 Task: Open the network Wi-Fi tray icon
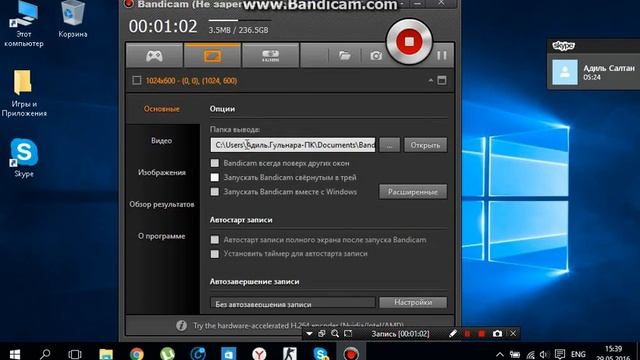pyautogui.click(x=530, y=354)
